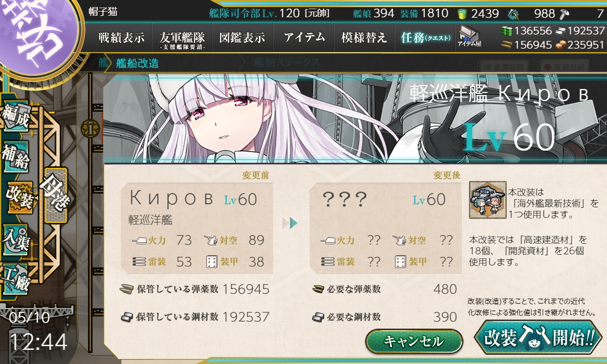
Task: Click the キャンセル button
Action: click(414, 341)
